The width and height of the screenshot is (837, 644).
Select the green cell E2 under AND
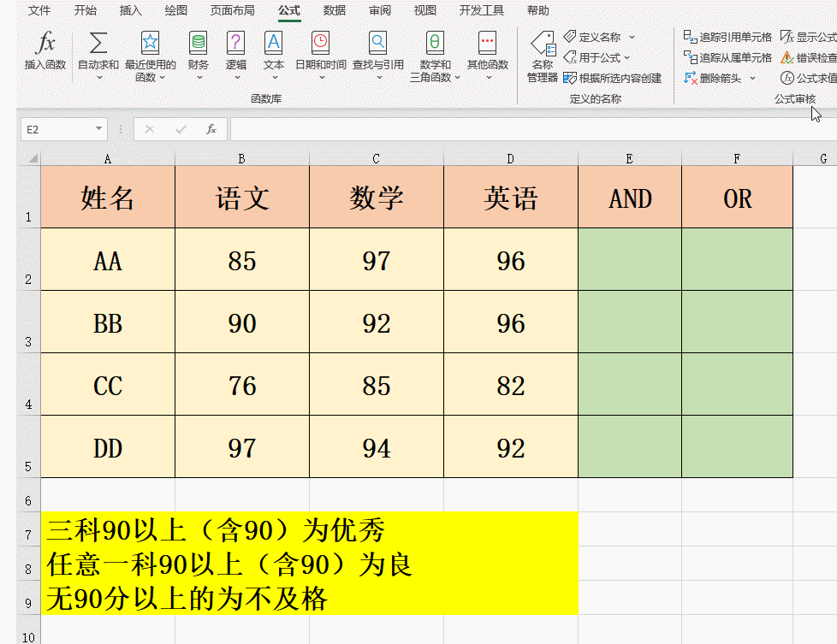(x=630, y=260)
